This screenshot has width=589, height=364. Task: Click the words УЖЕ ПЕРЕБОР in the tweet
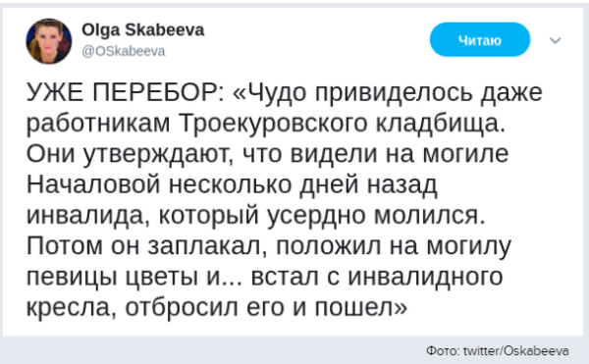(125, 92)
